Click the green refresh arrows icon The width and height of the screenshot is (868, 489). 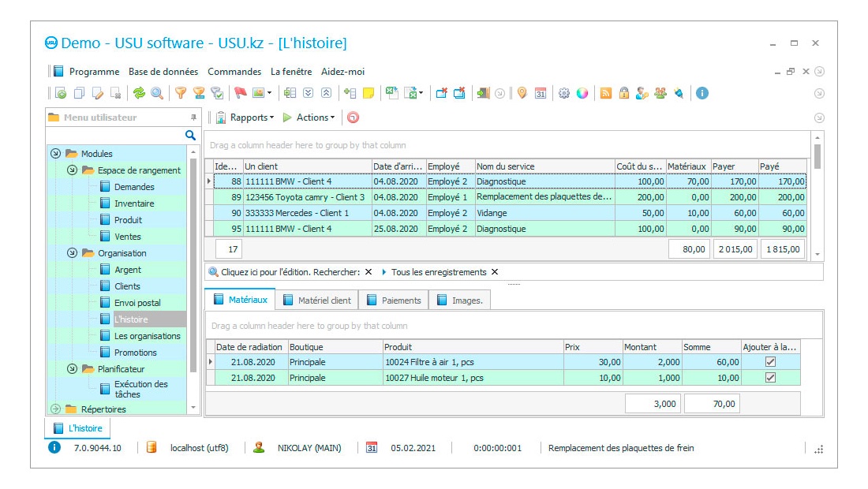coord(139,93)
